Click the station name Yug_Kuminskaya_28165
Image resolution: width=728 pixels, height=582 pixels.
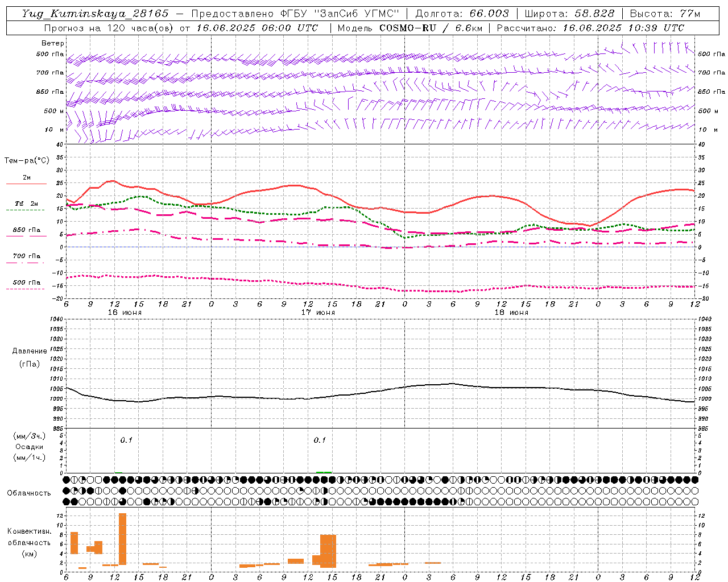[95, 14]
